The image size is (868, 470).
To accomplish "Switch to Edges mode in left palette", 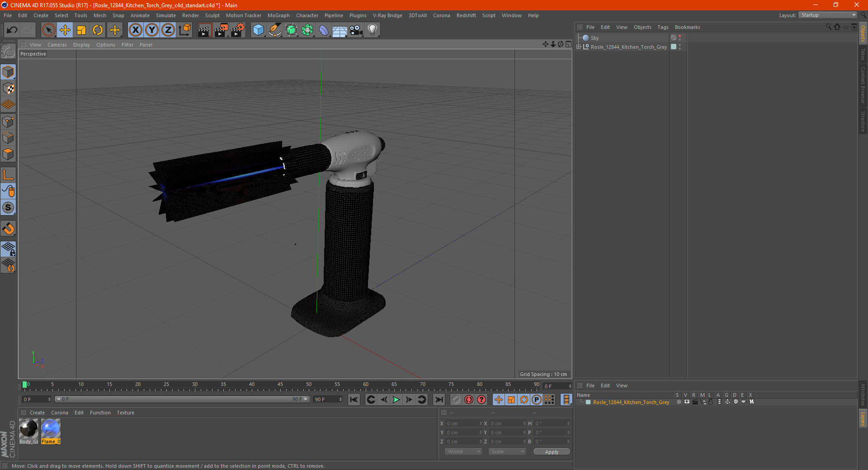I will (8, 138).
